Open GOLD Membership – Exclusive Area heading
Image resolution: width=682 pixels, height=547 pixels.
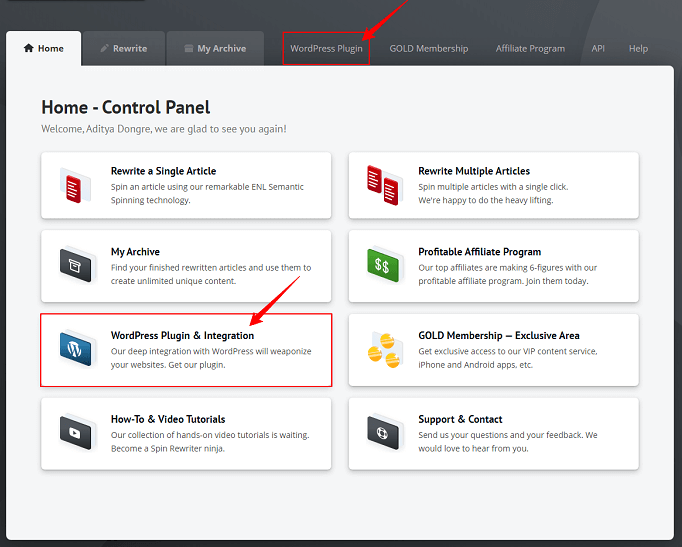(499, 336)
